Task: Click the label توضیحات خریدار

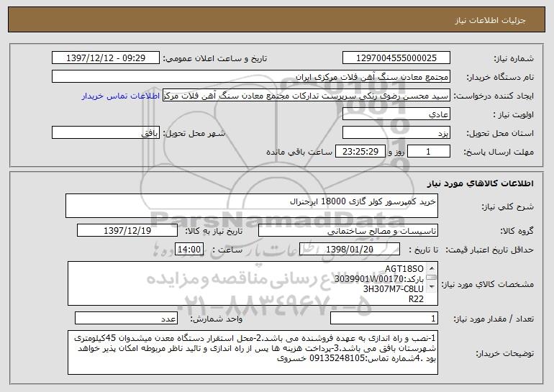Action: (505, 353)
